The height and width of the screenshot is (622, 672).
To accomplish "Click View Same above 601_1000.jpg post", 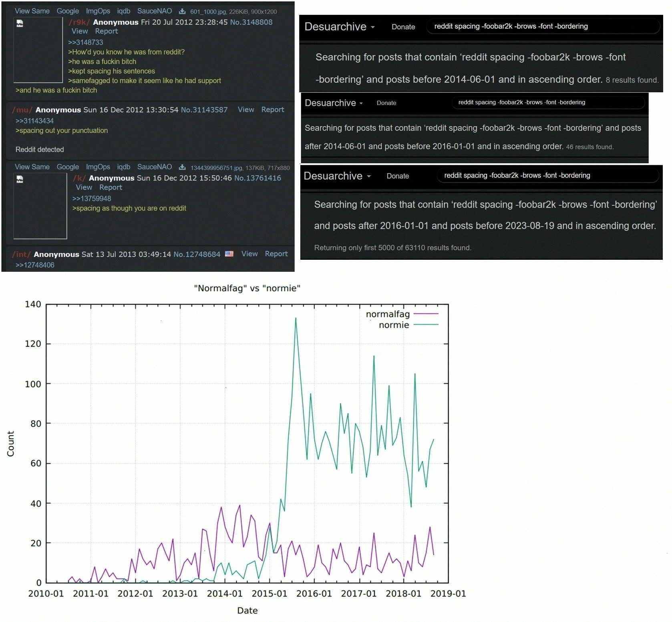I will [32, 11].
